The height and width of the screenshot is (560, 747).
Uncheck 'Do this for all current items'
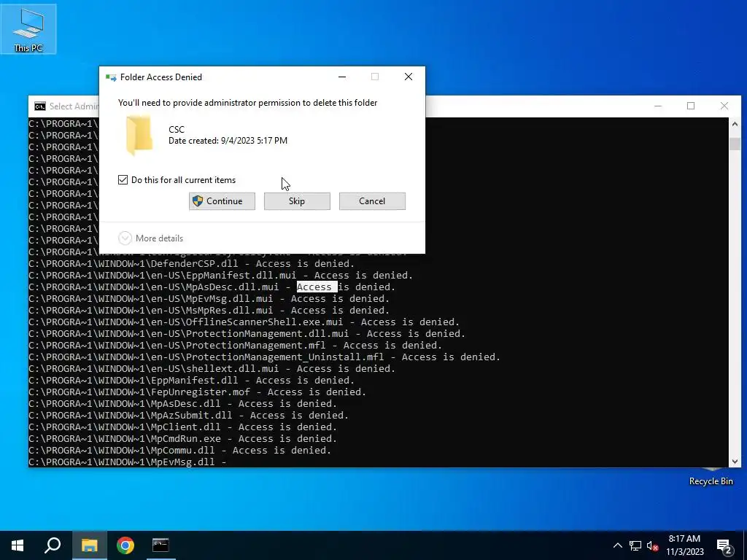point(123,180)
